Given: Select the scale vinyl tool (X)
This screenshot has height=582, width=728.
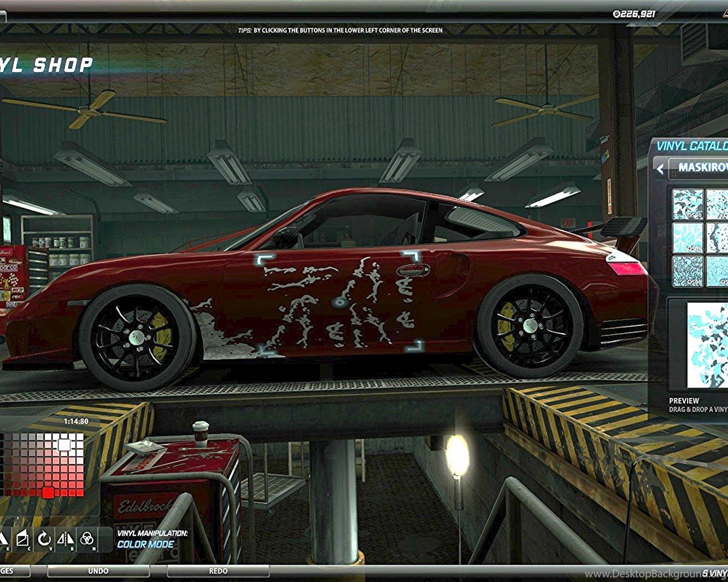Looking at the screenshot, I should tap(3, 539).
